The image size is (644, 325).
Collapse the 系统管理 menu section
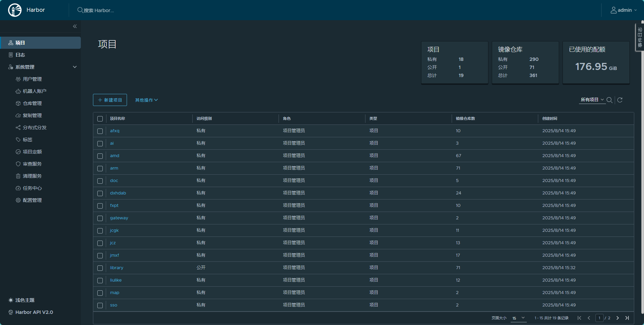pyautogui.click(x=75, y=67)
